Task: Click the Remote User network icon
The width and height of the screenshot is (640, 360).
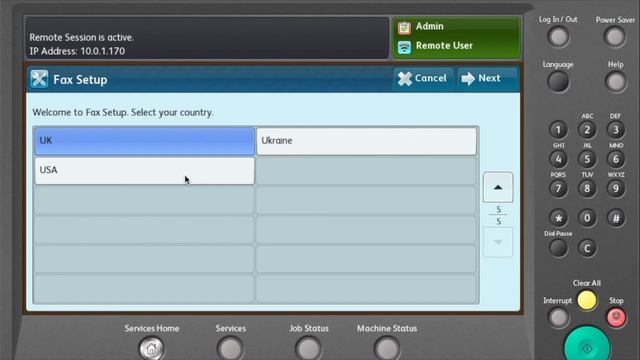Action: 404,47
